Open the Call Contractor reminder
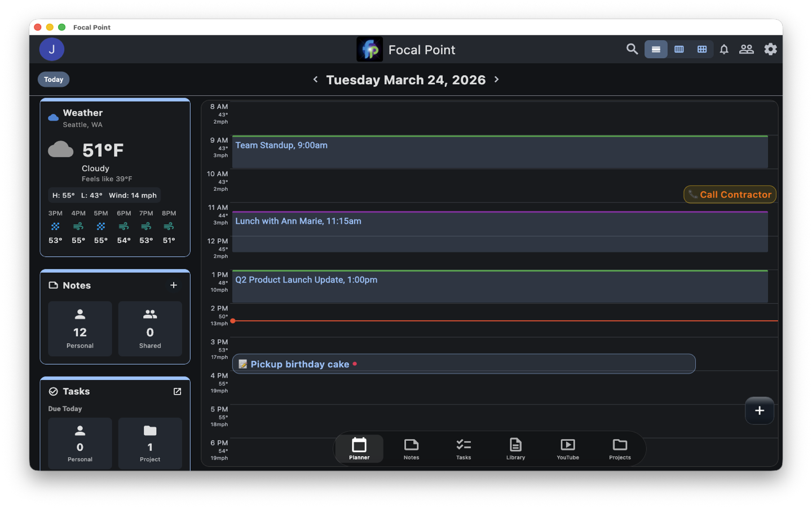 (x=730, y=195)
